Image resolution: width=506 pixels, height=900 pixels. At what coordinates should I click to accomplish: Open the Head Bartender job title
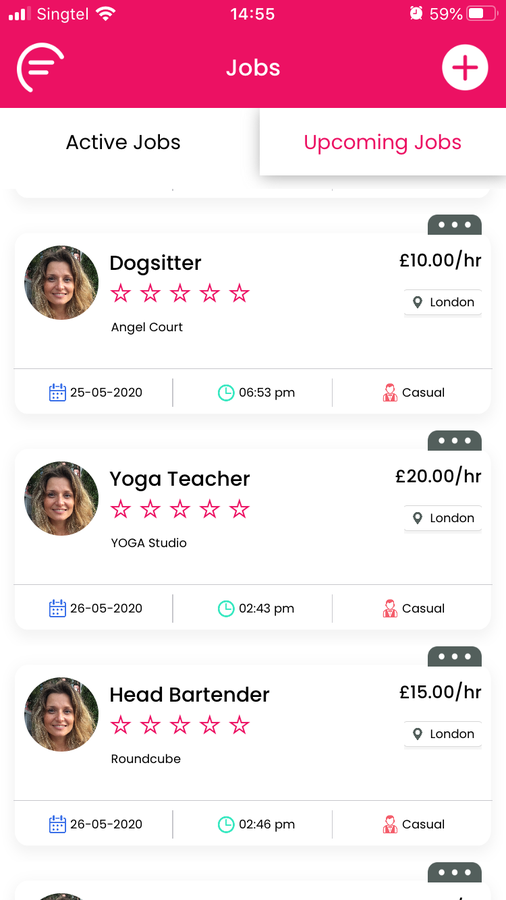click(189, 695)
